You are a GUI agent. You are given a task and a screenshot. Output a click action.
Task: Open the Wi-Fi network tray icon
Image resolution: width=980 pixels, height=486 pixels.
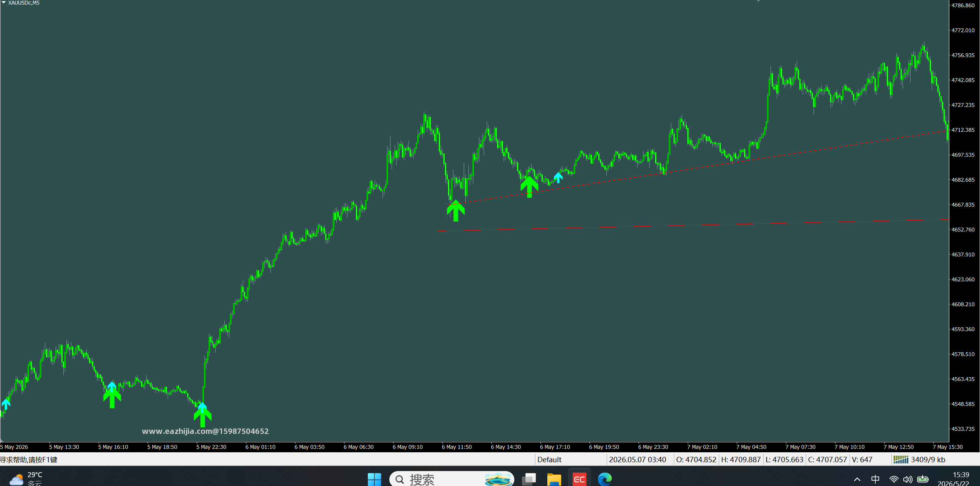pyautogui.click(x=894, y=479)
